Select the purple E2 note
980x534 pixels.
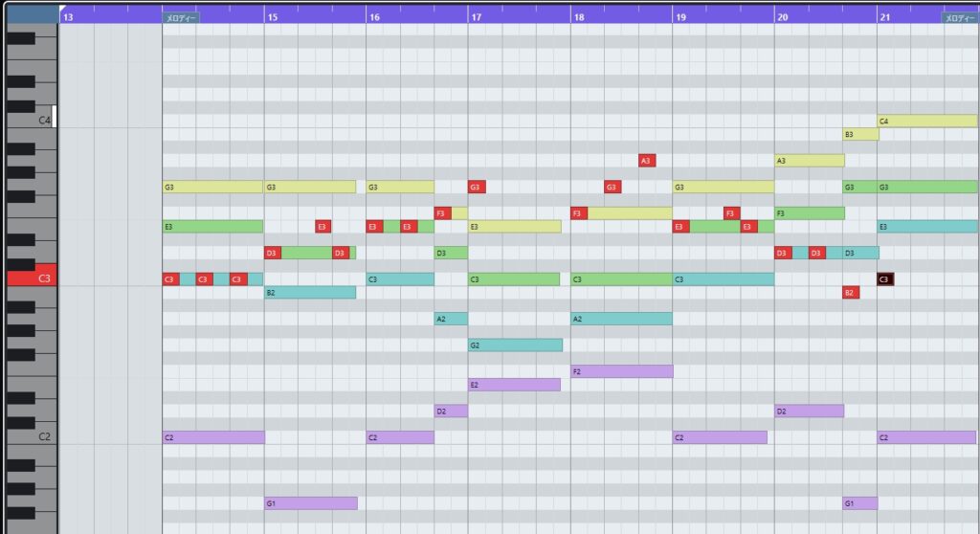(x=514, y=385)
